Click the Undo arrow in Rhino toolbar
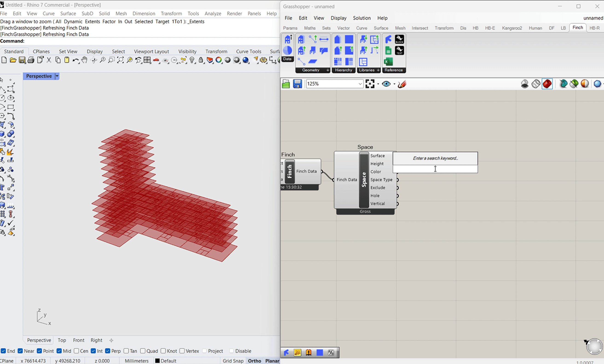Screen dimensions: 604x364 tap(75, 60)
